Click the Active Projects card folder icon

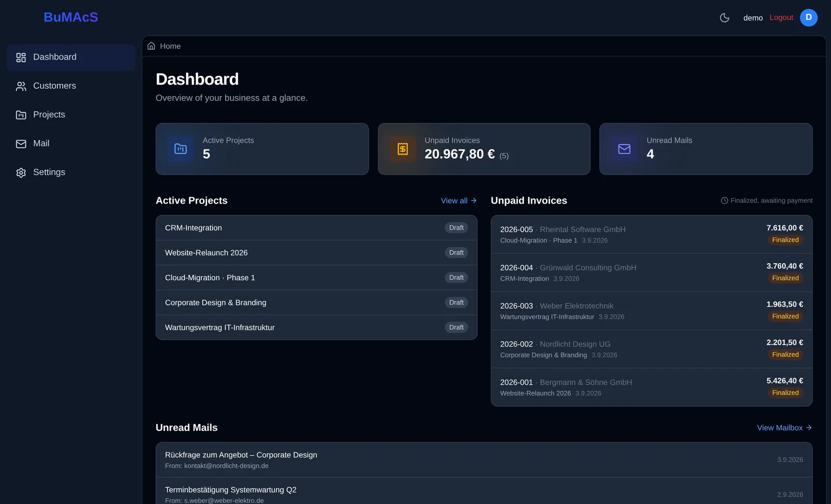181,149
